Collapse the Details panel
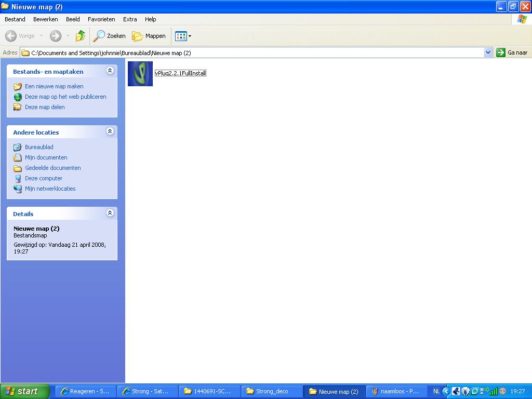This screenshot has height=399, width=532. [110, 212]
